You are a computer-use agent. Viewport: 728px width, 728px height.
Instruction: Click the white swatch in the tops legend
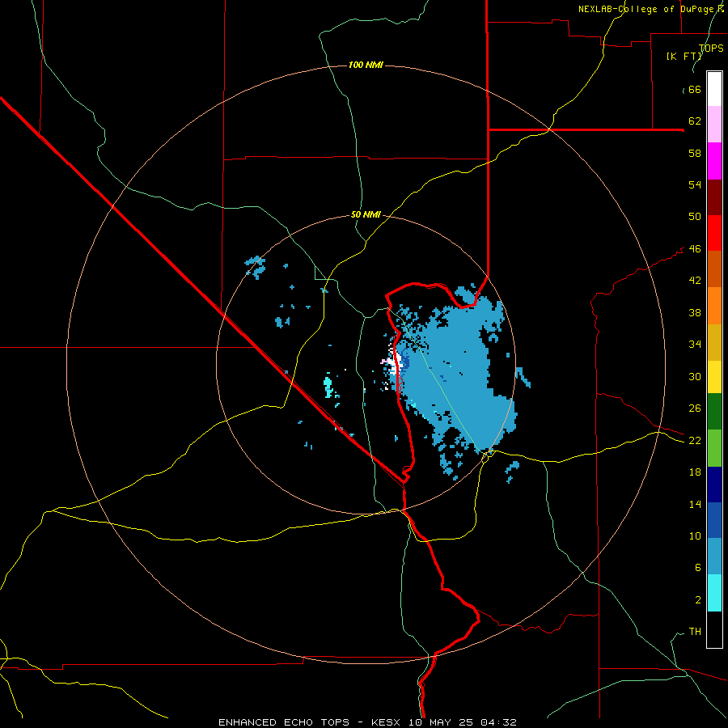[x=714, y=89]
